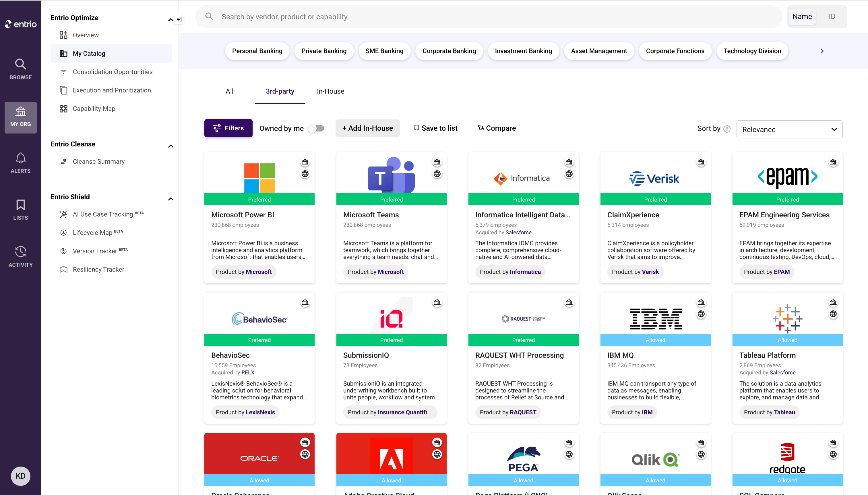This screenshot has width=868, height=495.
Task: Open Overview in the sidebar
Action: click(111, 35)
